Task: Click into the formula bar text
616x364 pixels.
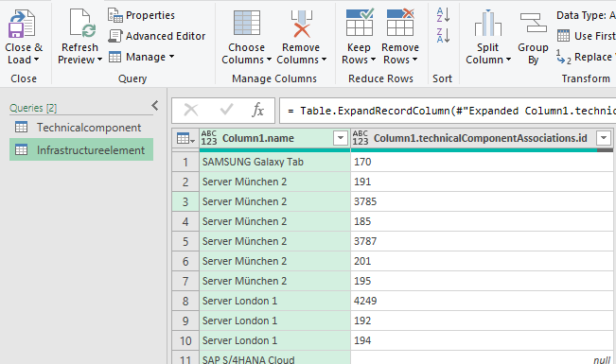Action: (447, 111)
